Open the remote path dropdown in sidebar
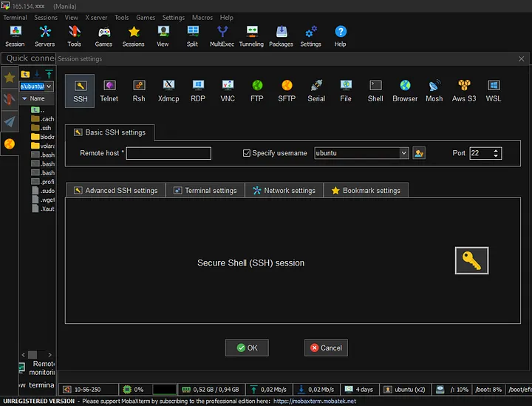Screen dimensions: 532x406 pos(49,87)
